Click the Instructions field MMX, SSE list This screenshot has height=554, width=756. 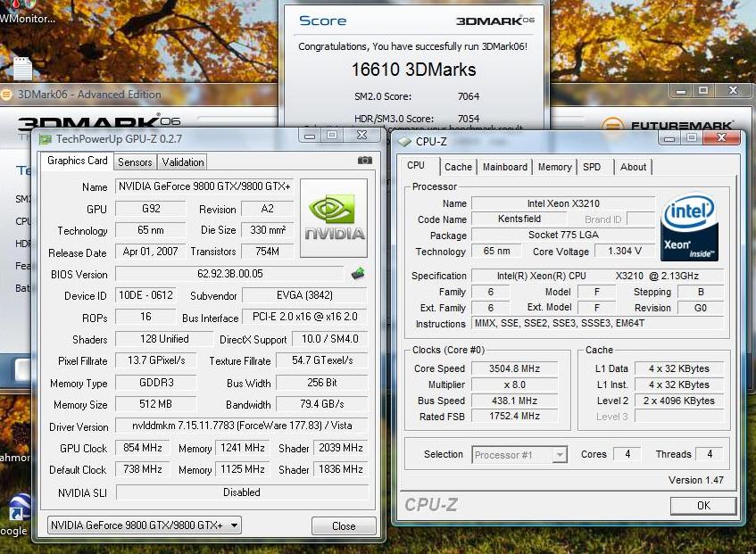[597, 323]
